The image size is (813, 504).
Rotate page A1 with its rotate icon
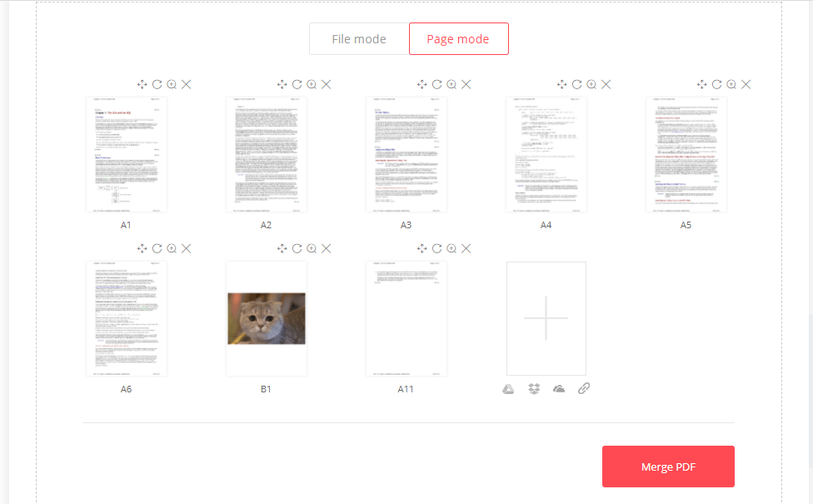click(157, 84)
